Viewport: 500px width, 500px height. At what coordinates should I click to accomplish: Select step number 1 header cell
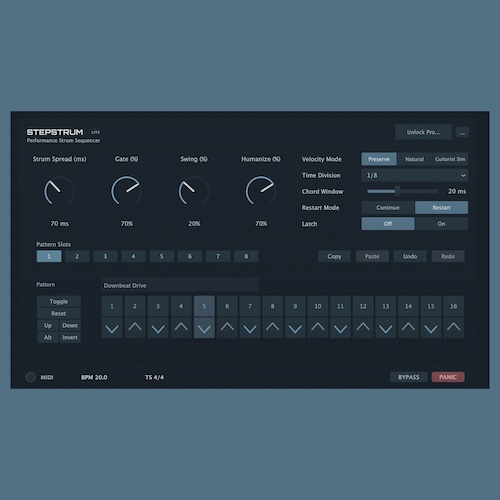pyautogui.click(x=112, y=306)
